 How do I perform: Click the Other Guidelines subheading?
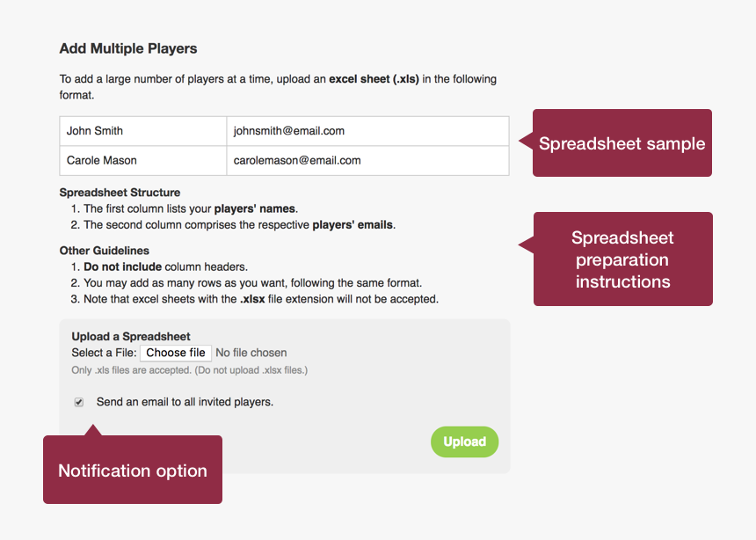105,251
